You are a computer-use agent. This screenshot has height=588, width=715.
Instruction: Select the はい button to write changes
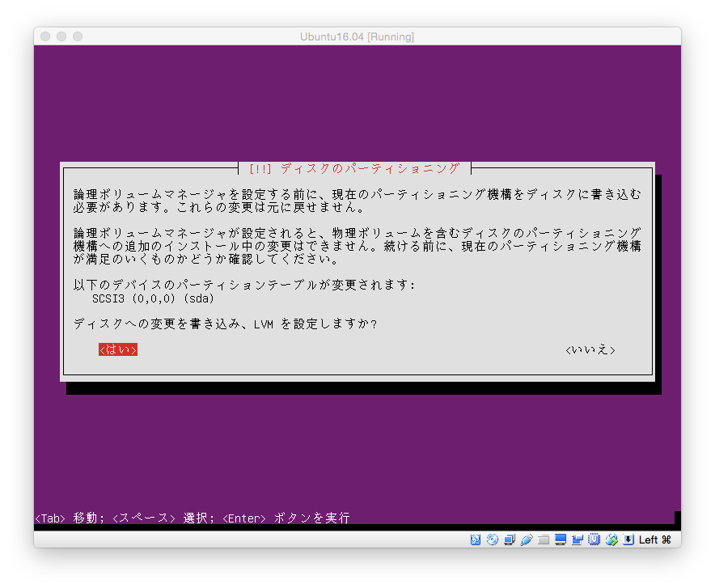116,349
